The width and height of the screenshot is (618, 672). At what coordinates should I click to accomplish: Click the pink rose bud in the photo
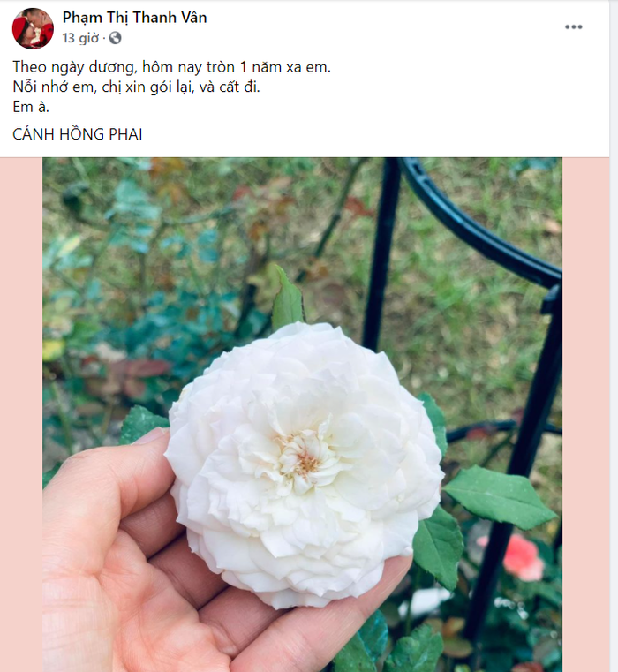click(x=523, y=555)
